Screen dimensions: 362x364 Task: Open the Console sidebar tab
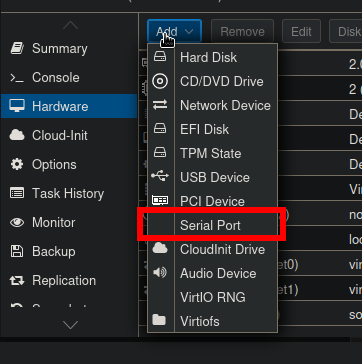pos(69,78)
